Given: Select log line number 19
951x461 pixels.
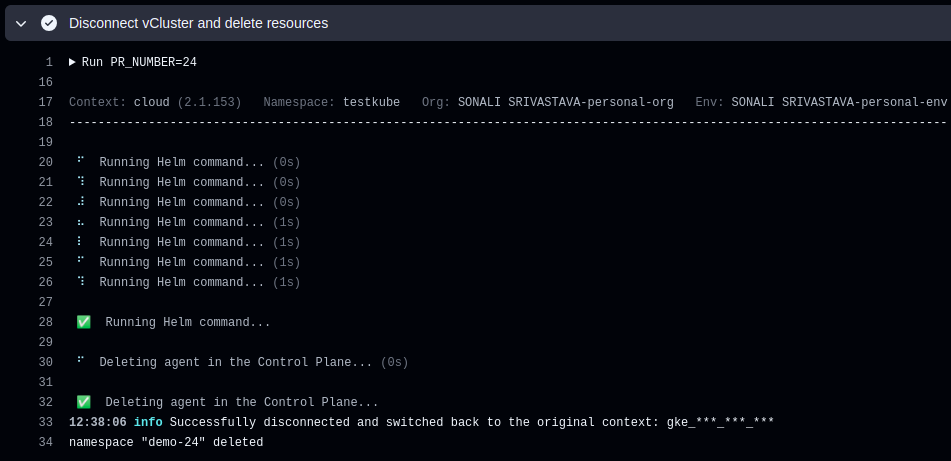Looking at the screenshot, I should [45, 142].
